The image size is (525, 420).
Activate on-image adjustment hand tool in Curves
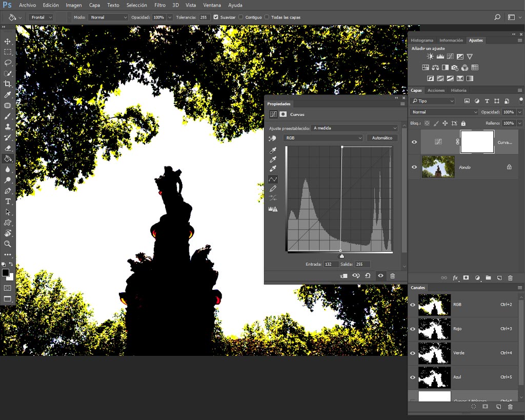pos(272,138)
